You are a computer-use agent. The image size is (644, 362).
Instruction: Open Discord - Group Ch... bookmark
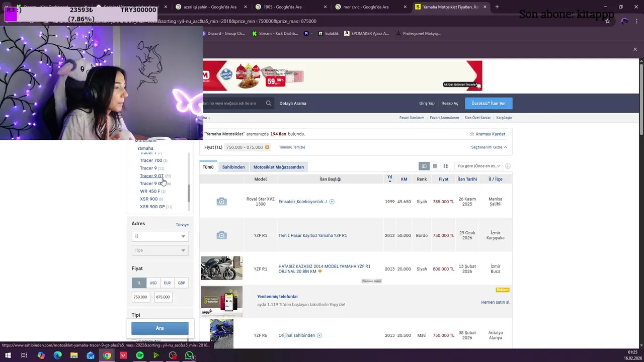(x=224, y=34)
